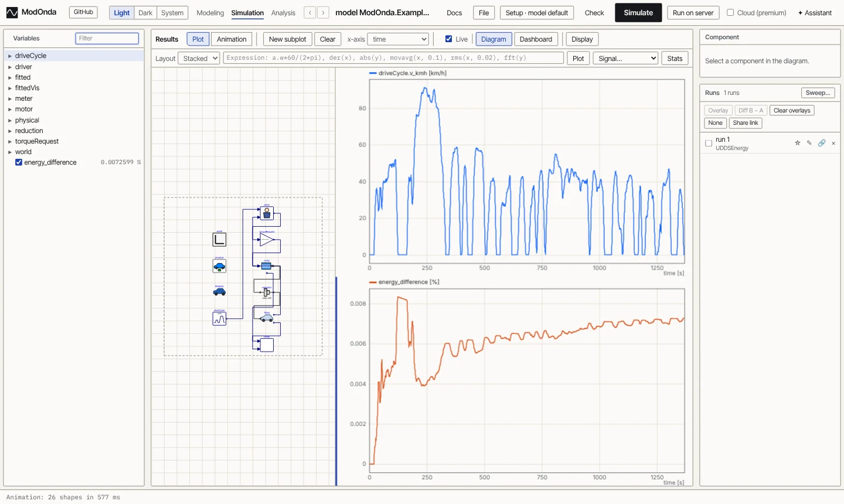Delete run 1 with the x icon
Image resolution: width=844 pixels, height=504 pixels.
click(833, 143)
